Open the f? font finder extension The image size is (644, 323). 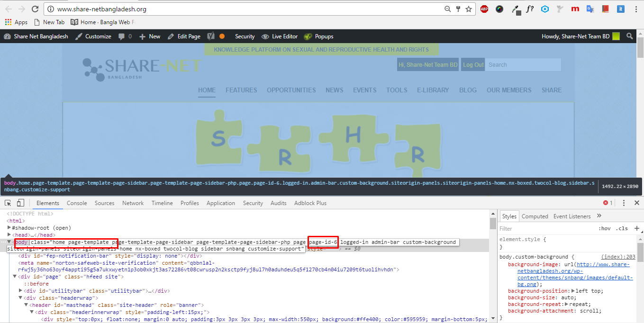click(x=530, y=9)
